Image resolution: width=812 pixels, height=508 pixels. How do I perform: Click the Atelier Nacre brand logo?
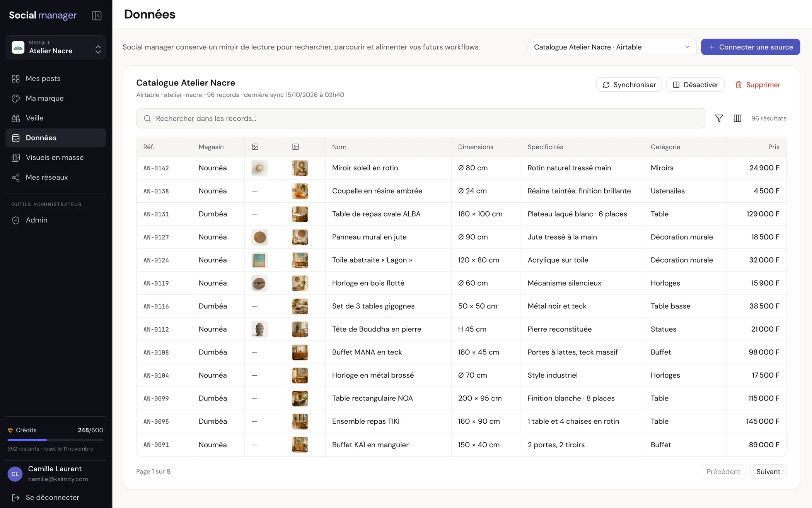[x=18, y=47]
